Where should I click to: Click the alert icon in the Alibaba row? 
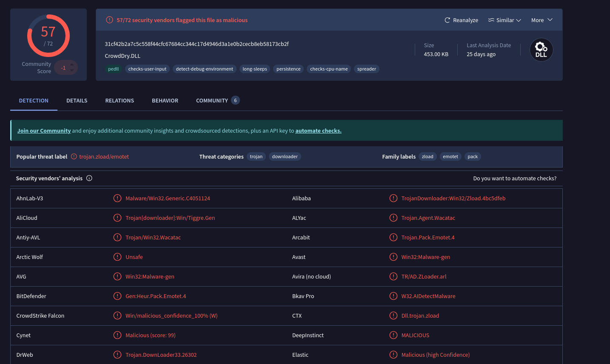coord(393,198)
